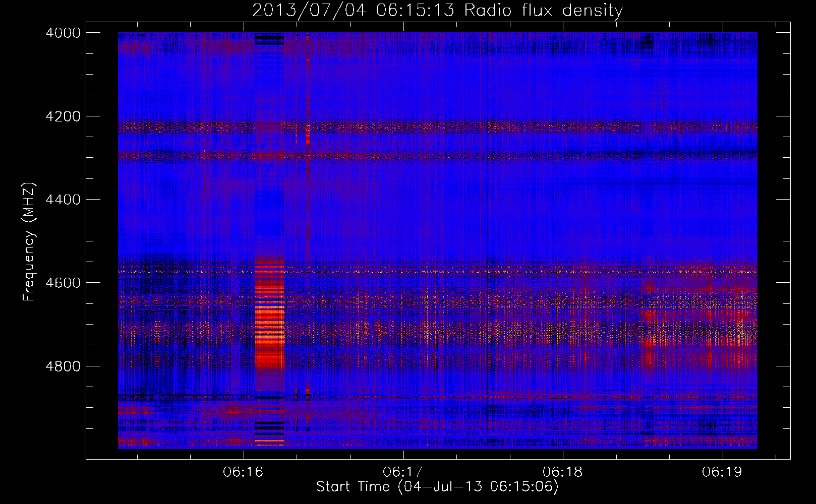816x504 pixels.
Task: Click the "Start Time (04-Jul-13 06:15:06)" label
Action: coord(437,487)
